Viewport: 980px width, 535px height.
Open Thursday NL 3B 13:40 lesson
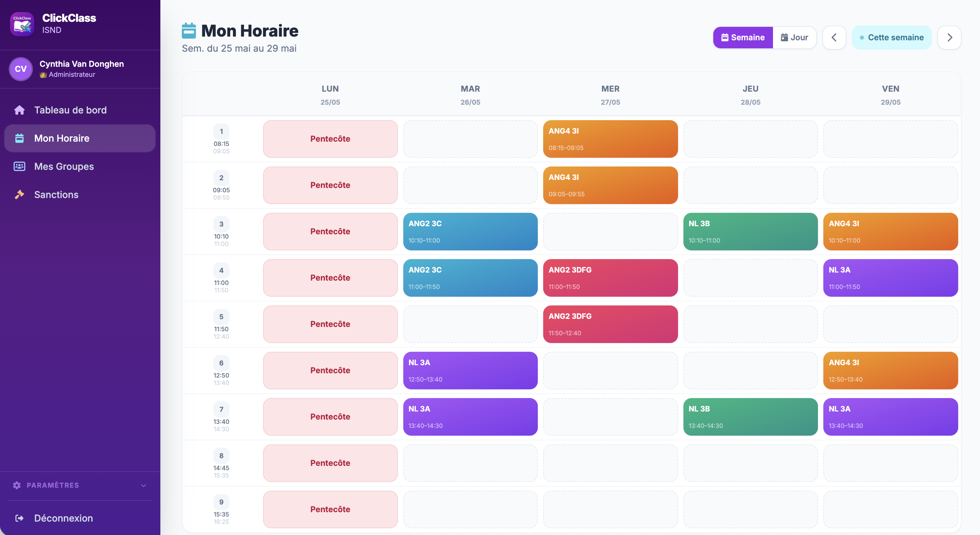pos(750,417)
